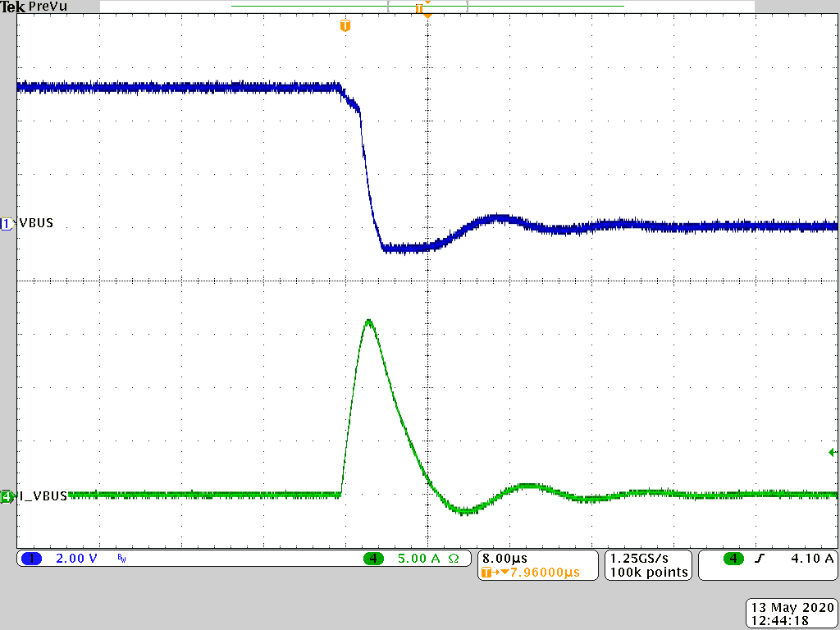Click the 2.00 V channel 1 scale readout
The height and width of the screenshot is (630, 840).
tap(76, 559)
